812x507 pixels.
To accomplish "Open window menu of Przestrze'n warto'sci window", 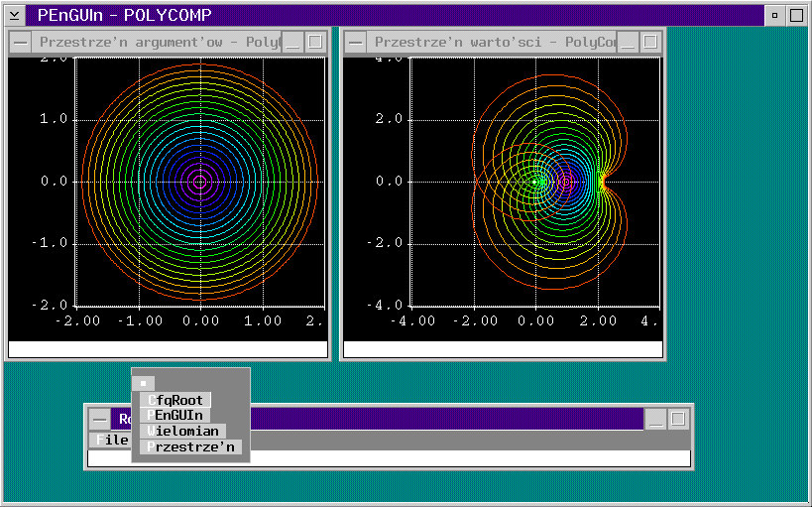I will pyautogui.click(x=355, y=42).
